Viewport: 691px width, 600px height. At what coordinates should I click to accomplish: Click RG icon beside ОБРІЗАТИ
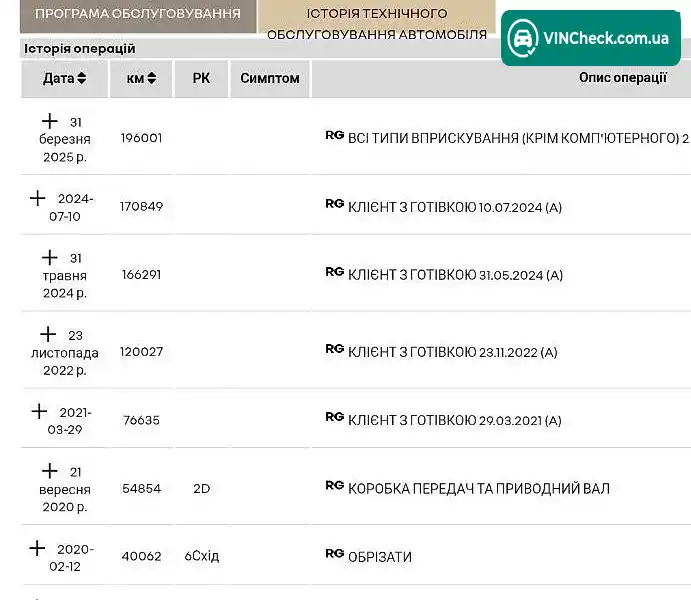point(334,553)
